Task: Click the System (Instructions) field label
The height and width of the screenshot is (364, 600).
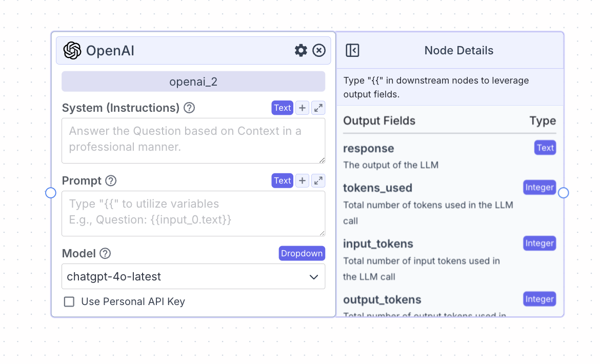Action: pos(121,108)
